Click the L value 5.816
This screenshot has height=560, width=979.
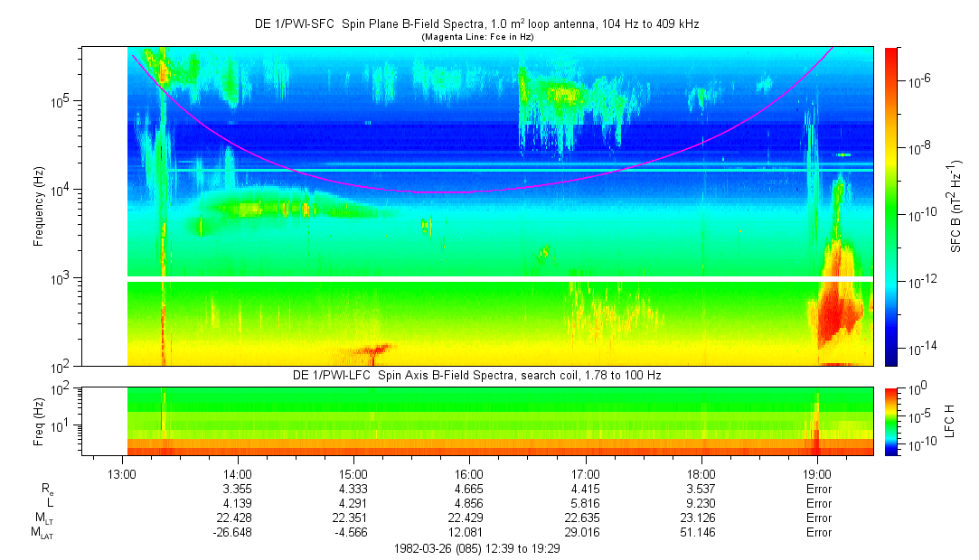coord(585,503)
